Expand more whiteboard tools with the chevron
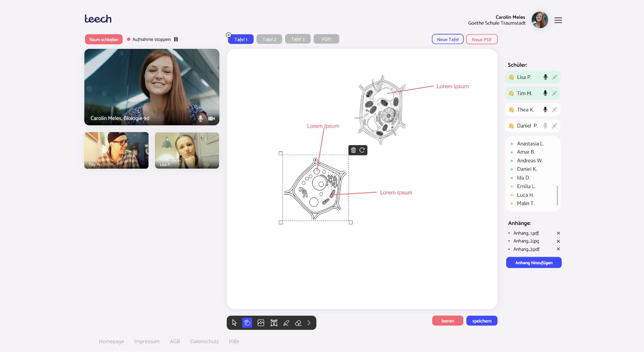This screenshot has height=352, width=644. [x=309, y=322]
